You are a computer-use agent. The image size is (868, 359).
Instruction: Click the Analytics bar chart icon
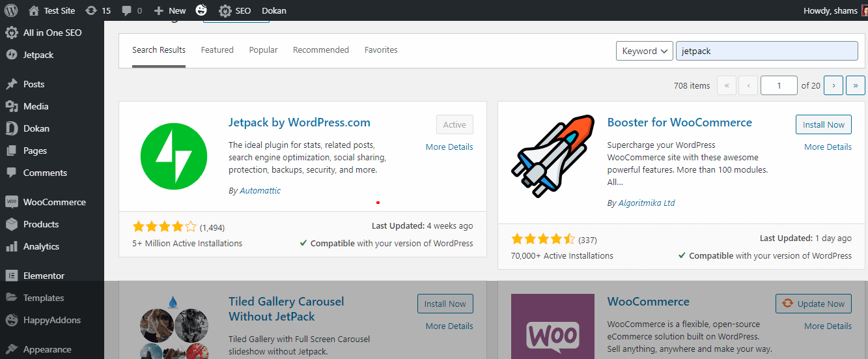pos(11,246)
